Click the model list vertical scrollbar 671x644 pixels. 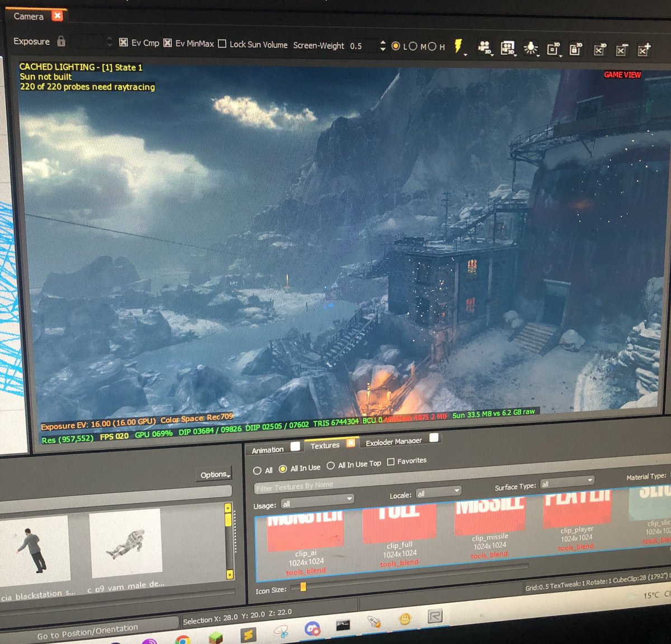pyautogui.click(x=228, y=541)
